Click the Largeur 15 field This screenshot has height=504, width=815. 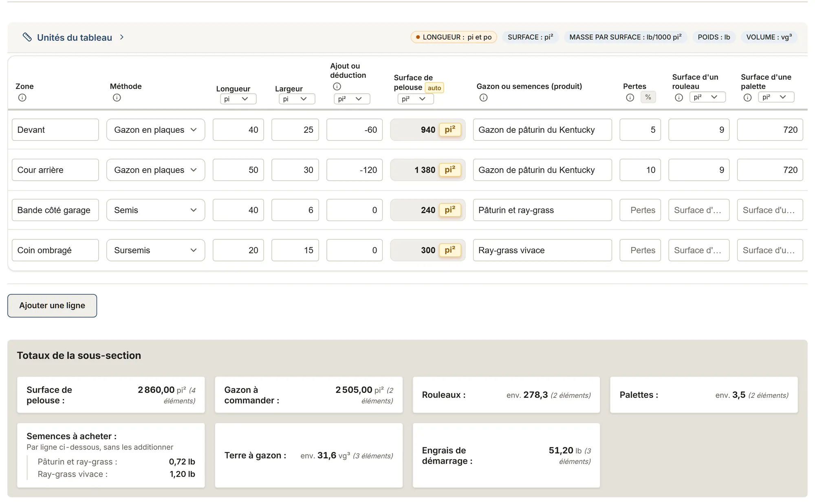pyautogui.click(x=295, y=250)
